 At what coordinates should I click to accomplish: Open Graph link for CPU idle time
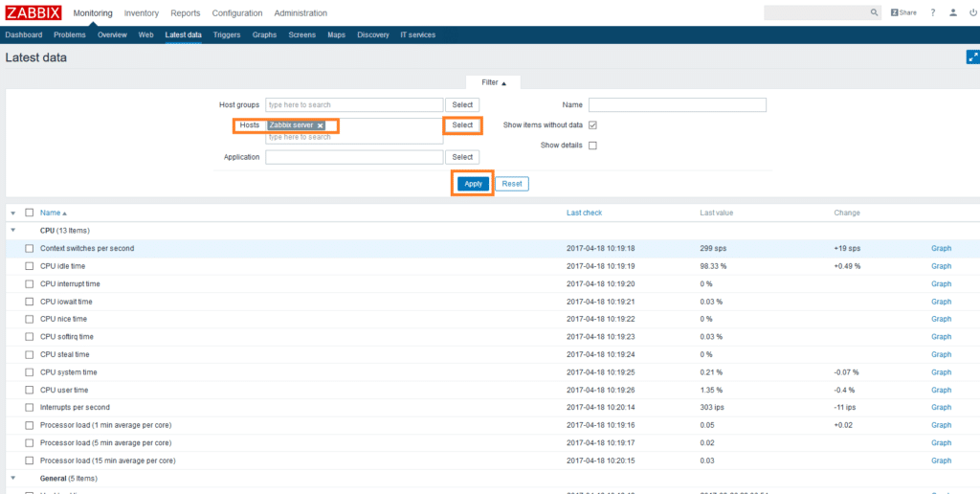941,266
